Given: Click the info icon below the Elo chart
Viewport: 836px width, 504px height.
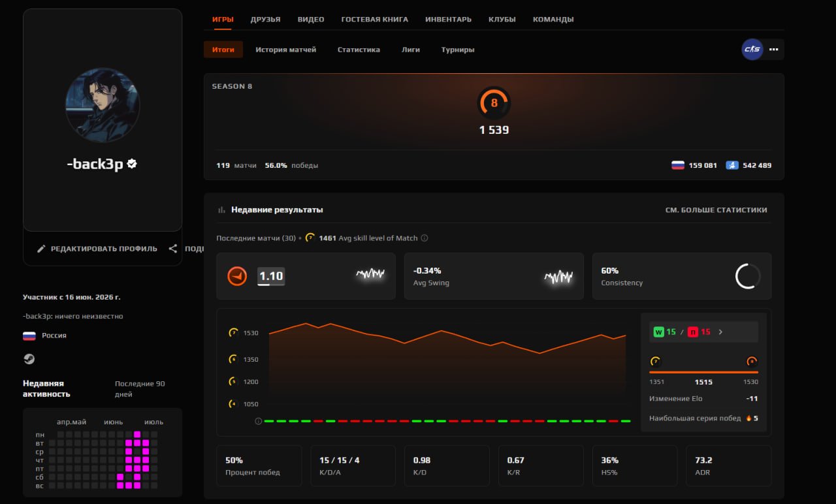Looking at the screenshot, I should (x=258, y=421).
